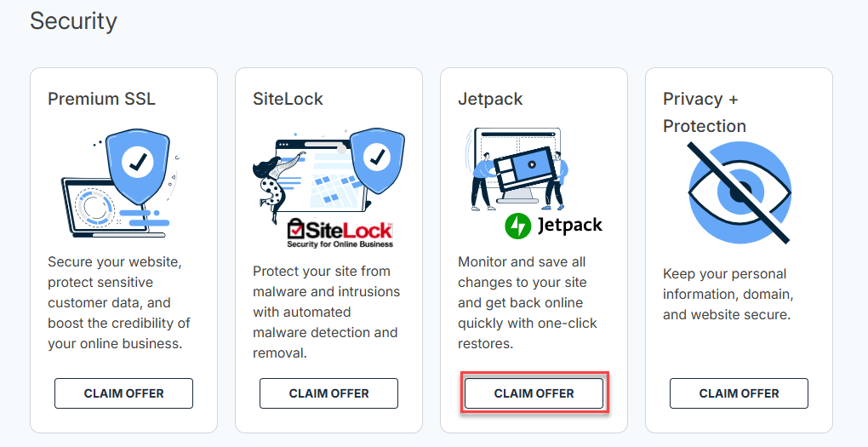Click the laptop illustration in Premium SSL
Viewport: 868px width, 447px height.
tap(92, 204)
